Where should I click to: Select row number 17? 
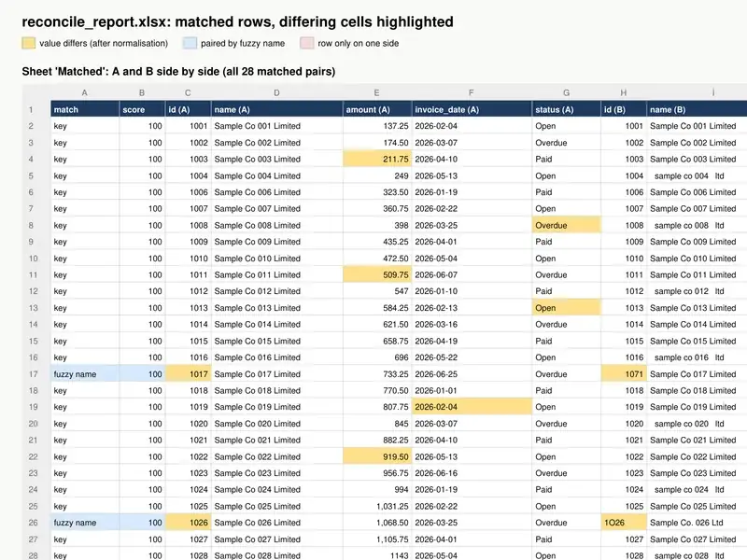(33, 374)
